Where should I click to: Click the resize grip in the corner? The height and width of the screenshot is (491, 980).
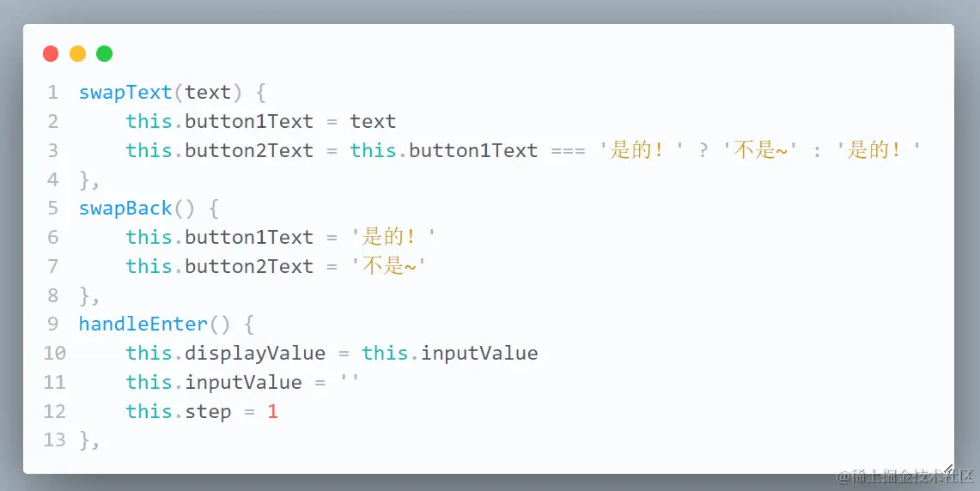pos(947,469)
